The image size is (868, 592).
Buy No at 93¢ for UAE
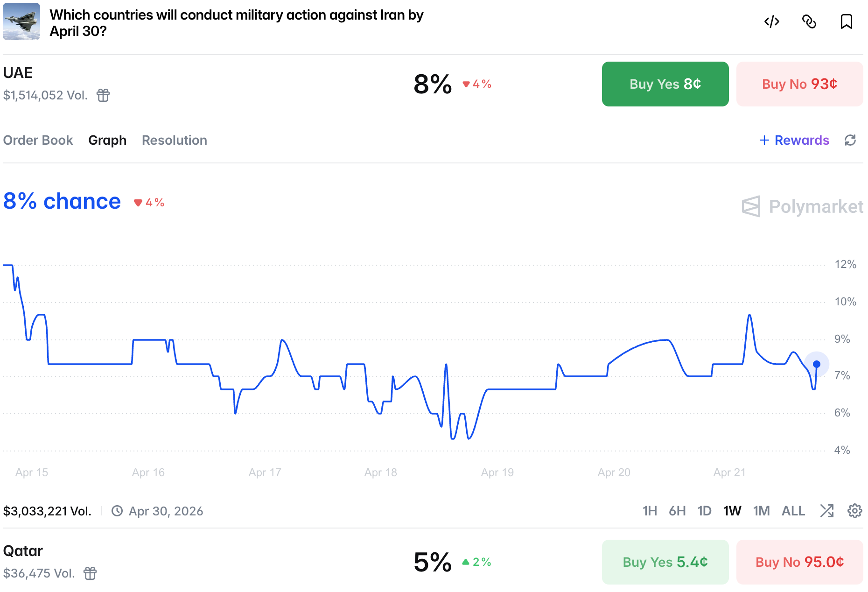799,84
